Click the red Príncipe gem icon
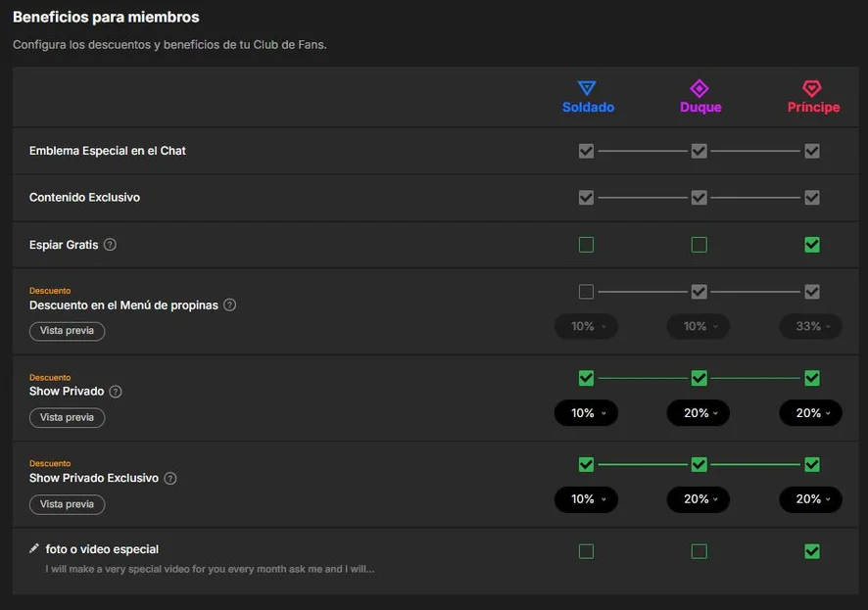Image resolution: width=868 pixels, height=610 pixels. pyautogui.click(x=811, y=88)
